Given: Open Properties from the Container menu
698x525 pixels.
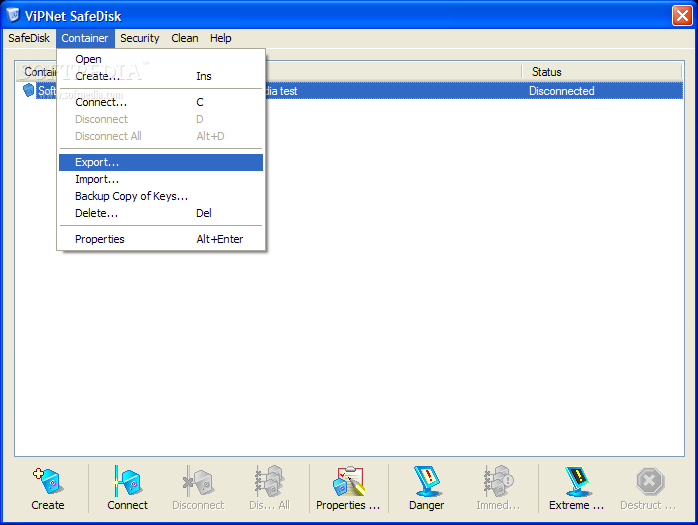Looking at the screenshot, I should [161, 239].
